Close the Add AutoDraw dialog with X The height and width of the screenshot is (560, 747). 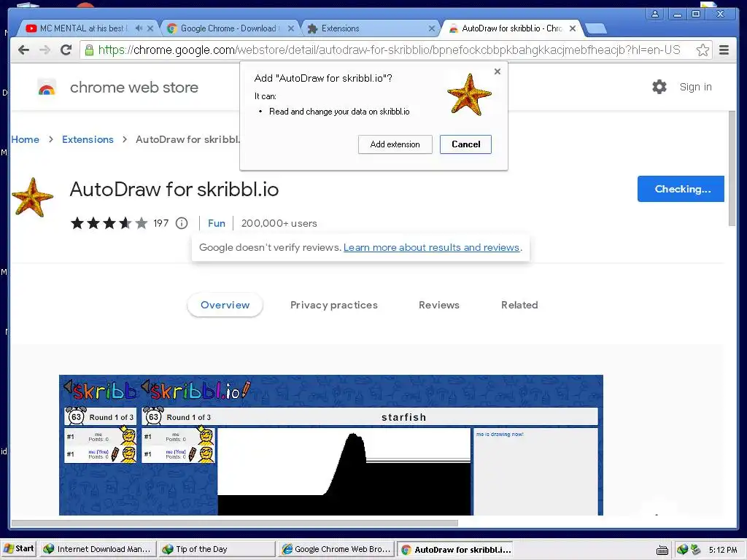498,71
